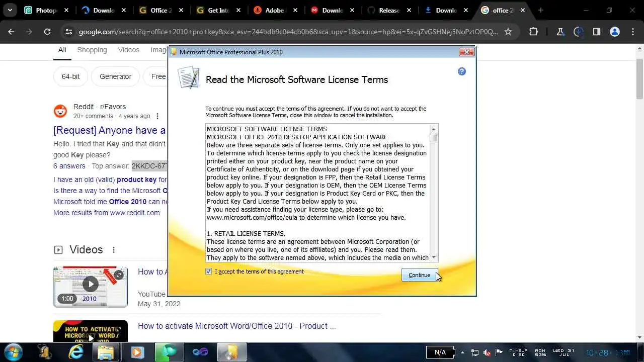Open Chrome three-dot menu

tap(633, 32)
